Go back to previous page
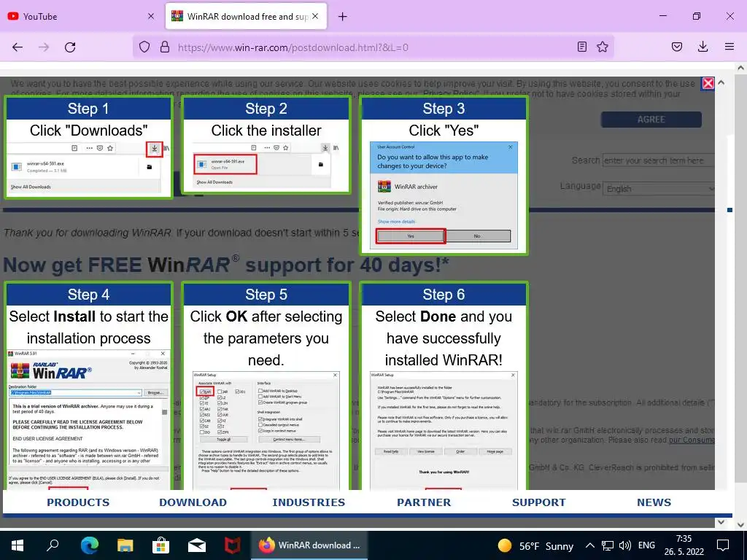 18,47
